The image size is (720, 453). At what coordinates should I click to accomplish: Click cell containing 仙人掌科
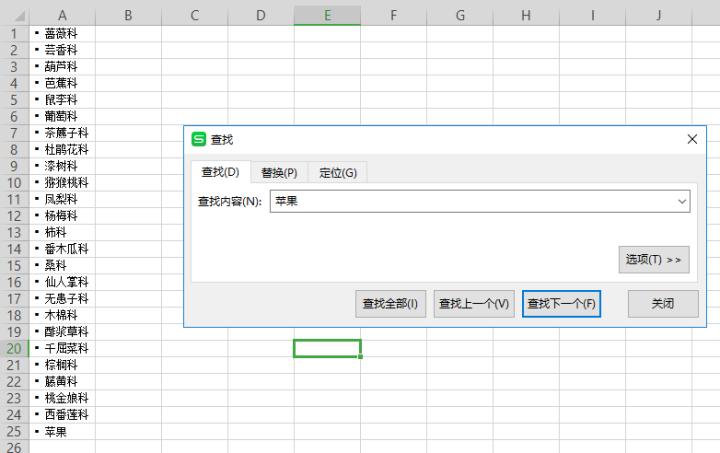62,282
